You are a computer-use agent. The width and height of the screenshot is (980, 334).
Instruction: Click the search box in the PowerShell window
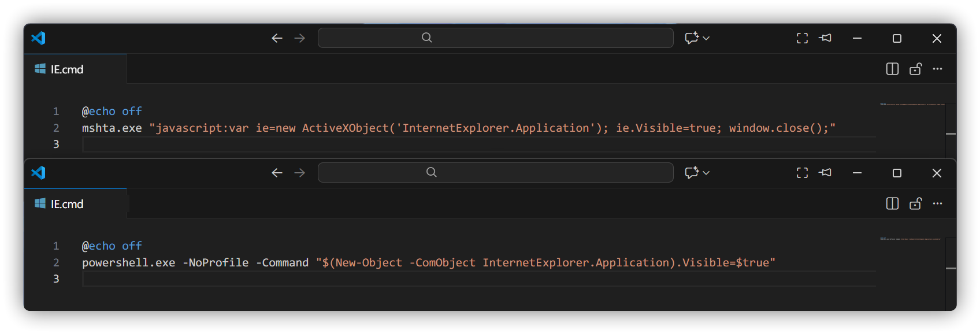495,173
